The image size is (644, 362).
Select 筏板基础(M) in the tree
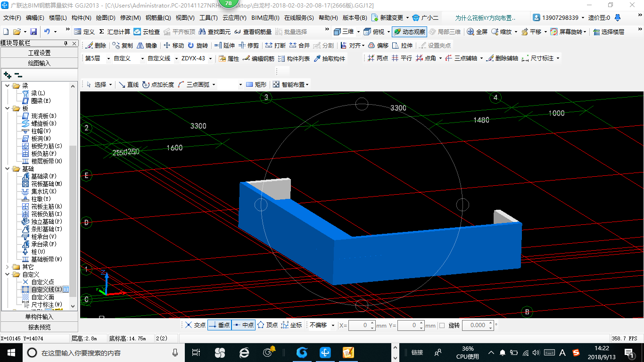pos(47,184)
